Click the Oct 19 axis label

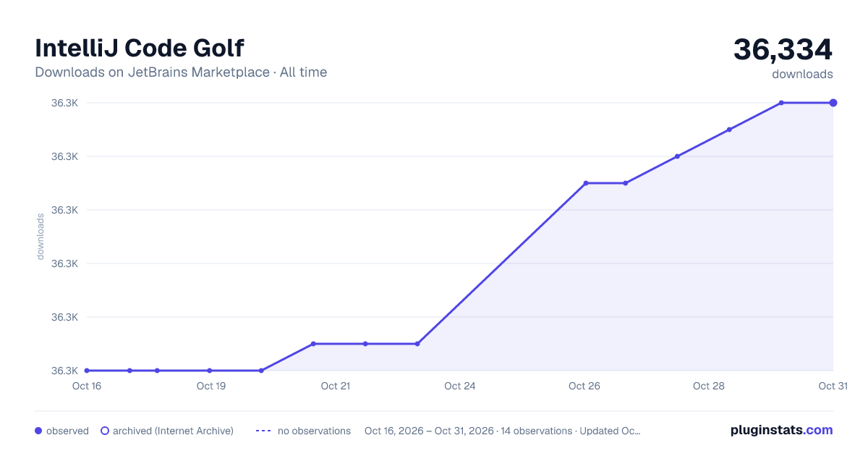(211, 386)
